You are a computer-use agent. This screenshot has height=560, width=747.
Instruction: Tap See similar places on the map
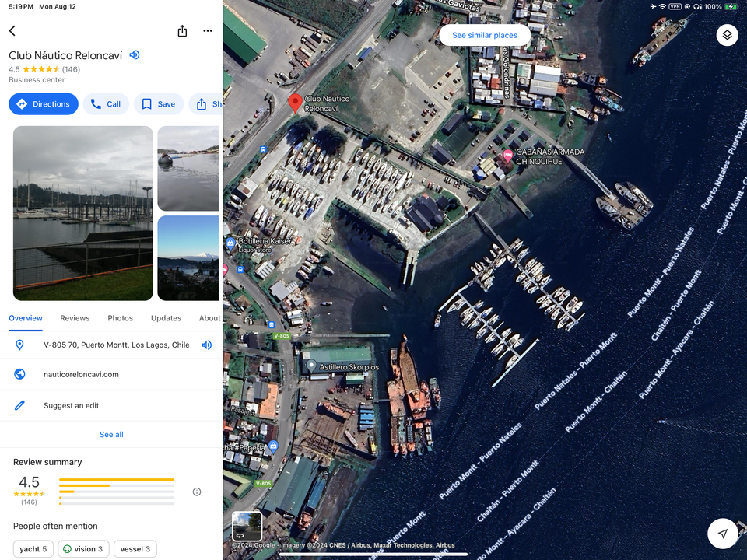click(x=484, y=35)
